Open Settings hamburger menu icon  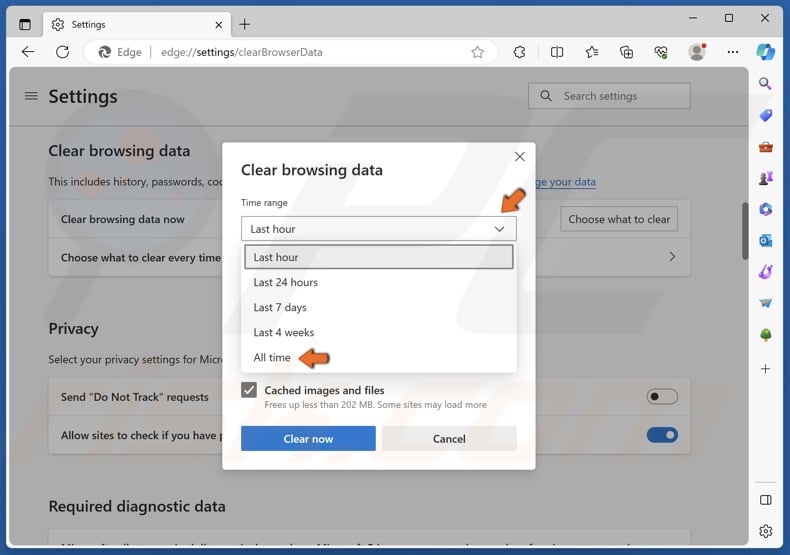coord(31,96)
